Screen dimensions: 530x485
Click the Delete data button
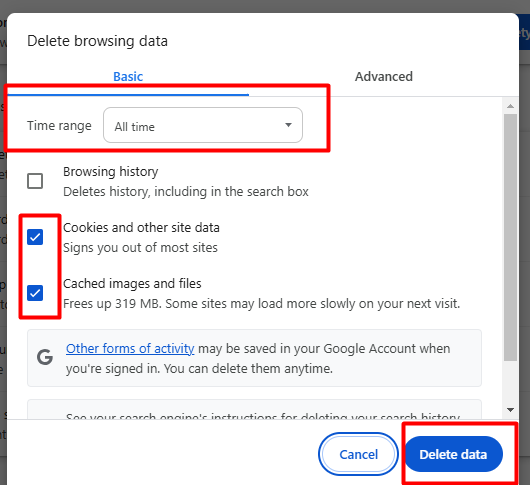[453, 454]
